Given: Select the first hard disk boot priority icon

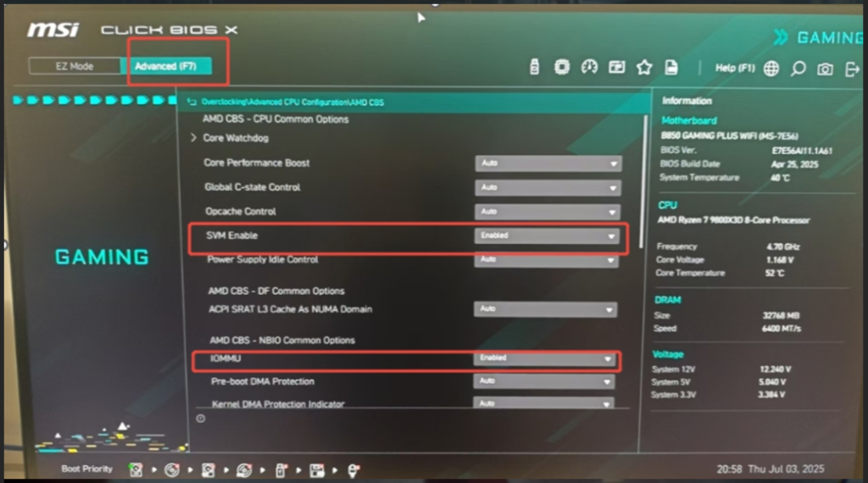Looking at the screenshot, I should point(136,469).
